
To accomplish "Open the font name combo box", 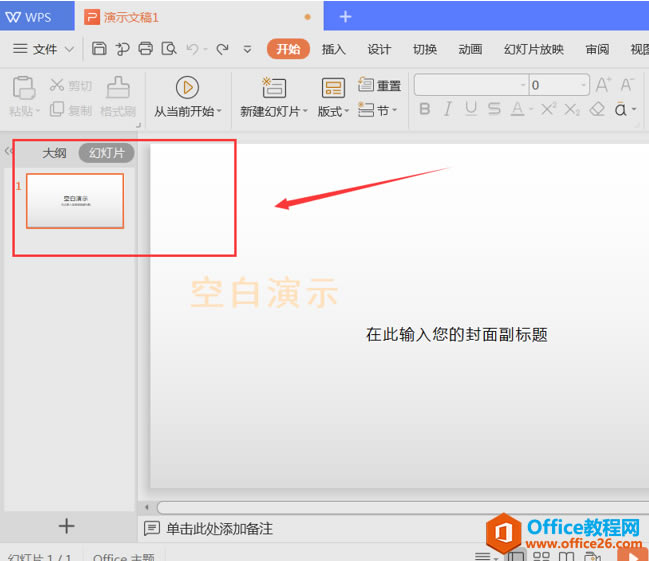I will [471, 85].
